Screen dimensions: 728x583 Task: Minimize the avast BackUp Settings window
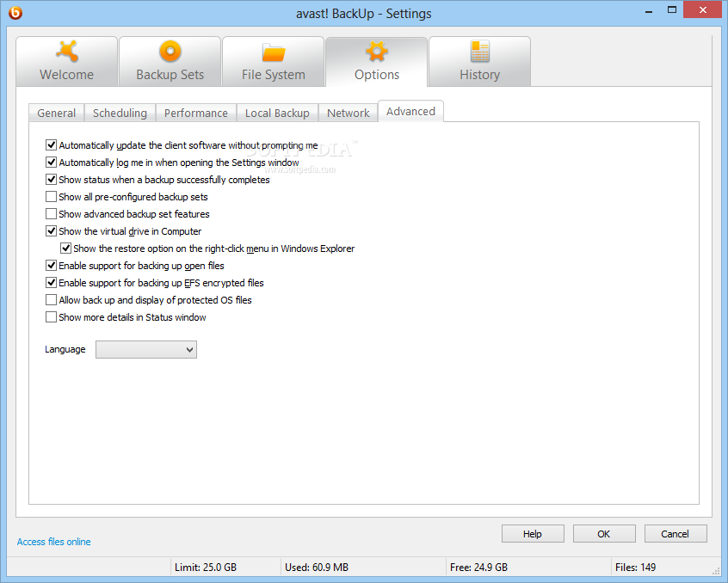[649, 10]
